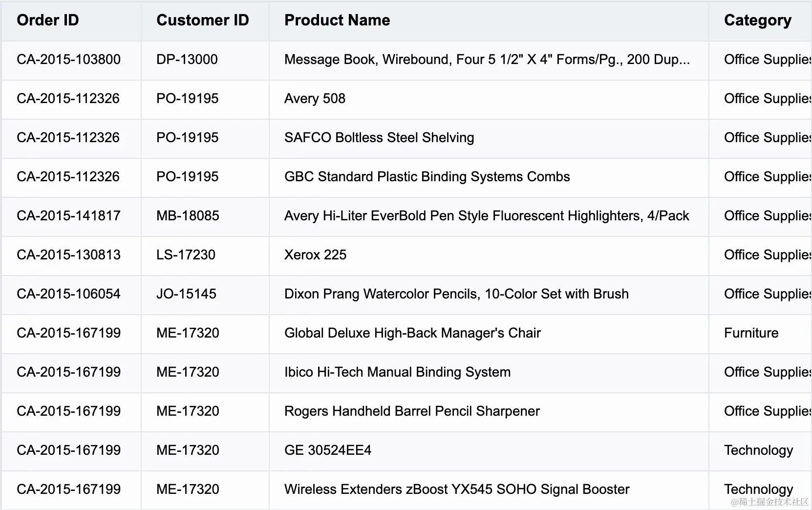
Task: Select Office Supplies in the SAFCO row
Action: 761,139
